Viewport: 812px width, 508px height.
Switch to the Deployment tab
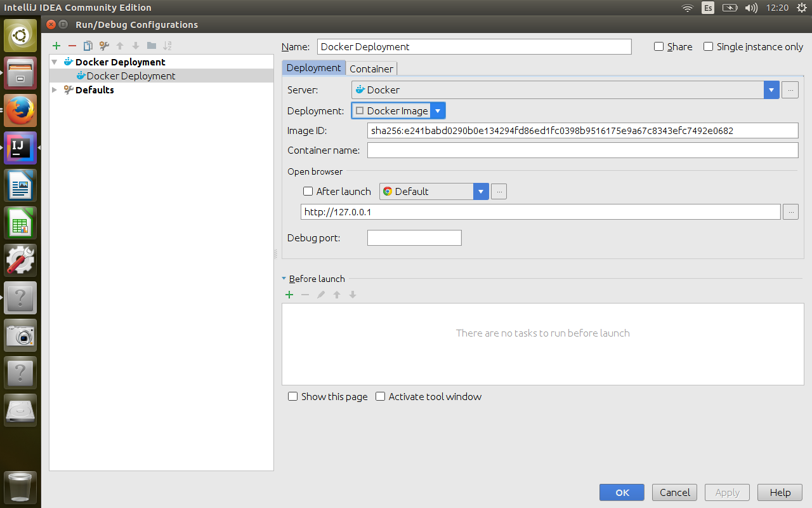click(x=313, y=67)
